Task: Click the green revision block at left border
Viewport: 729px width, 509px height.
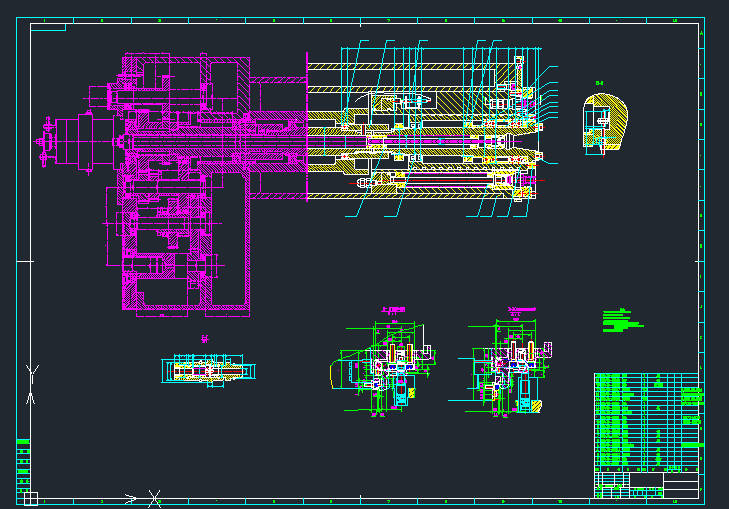Action: 23,464
